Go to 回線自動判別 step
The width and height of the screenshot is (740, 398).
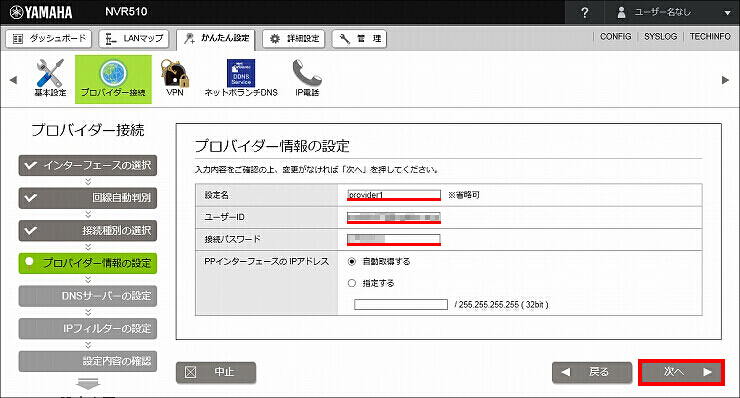[88, 198]
